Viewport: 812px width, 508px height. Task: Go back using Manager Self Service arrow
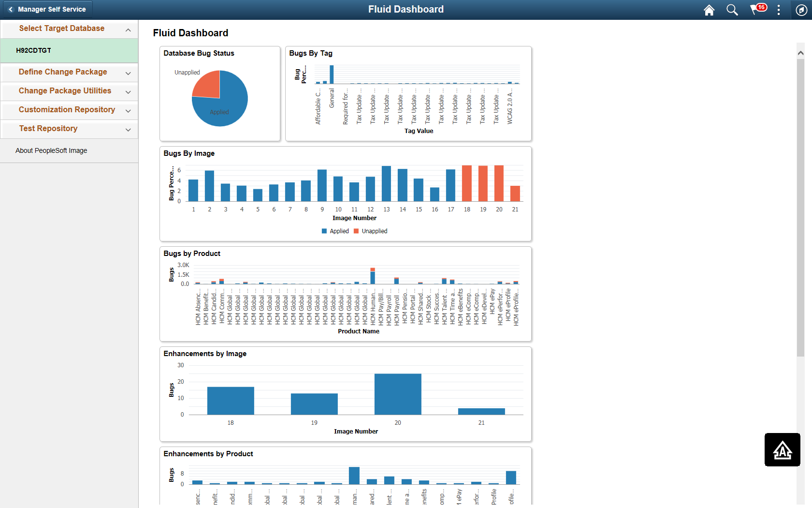tap(46, 9)
